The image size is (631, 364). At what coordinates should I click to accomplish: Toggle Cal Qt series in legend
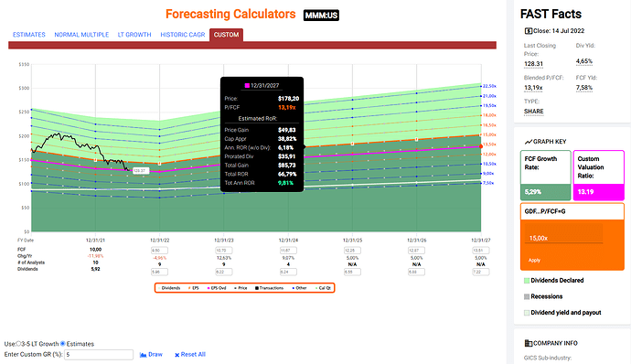coord(323,288)
